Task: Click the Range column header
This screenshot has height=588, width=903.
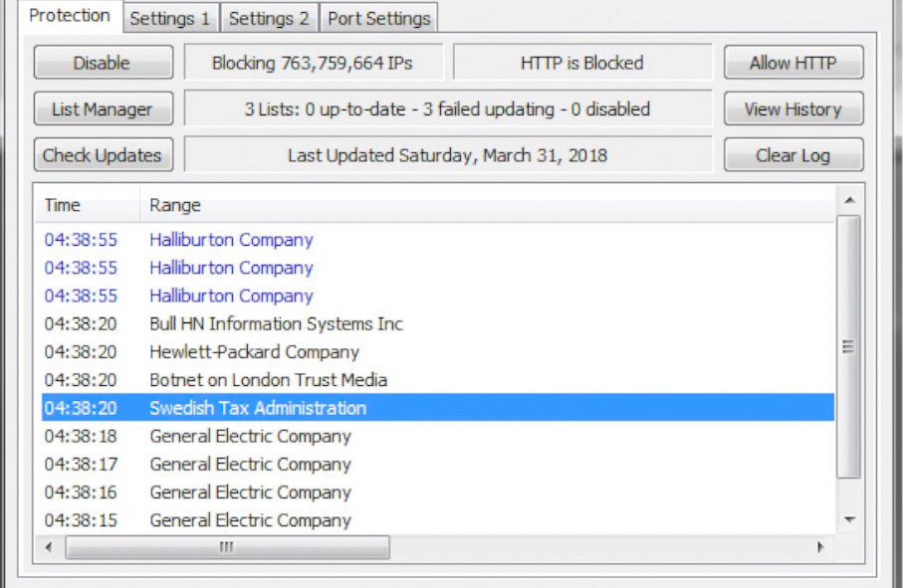Action: click(x=175, y=205)
